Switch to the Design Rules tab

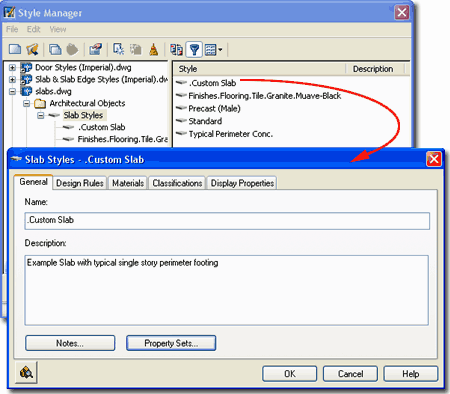80,183
